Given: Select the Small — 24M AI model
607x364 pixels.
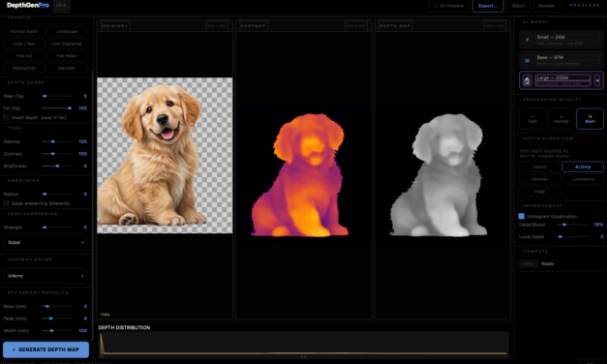Looking at the screenshot, I should [561, 40].
